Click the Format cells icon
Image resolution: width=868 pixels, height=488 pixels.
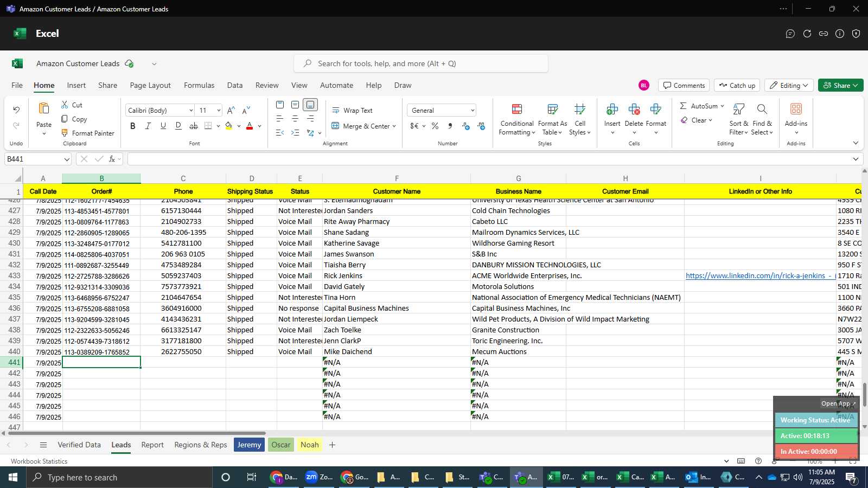click(655, 110)
